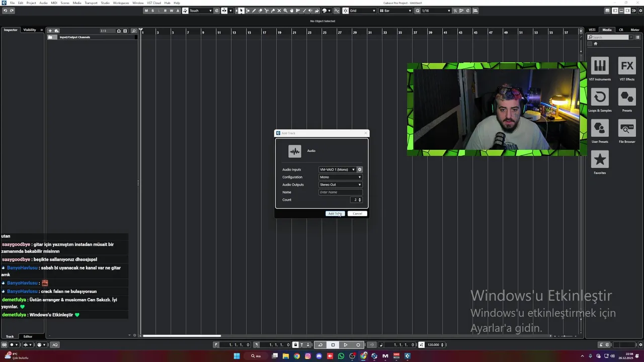Select Input/Output Channels folder track

click(x=92, y=37)
